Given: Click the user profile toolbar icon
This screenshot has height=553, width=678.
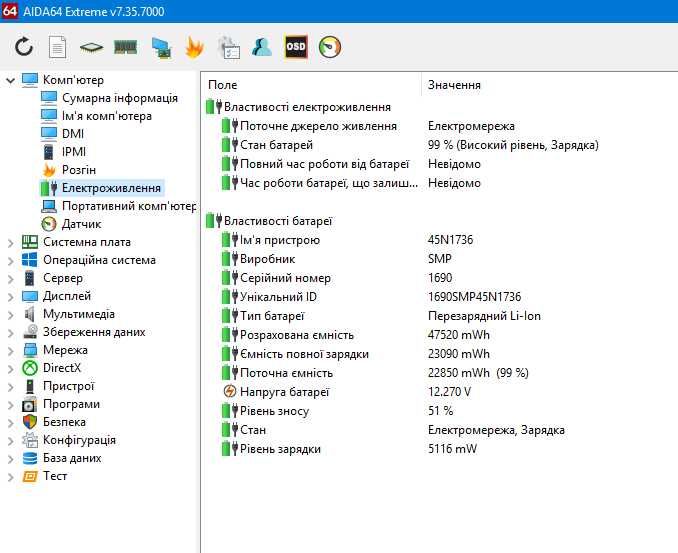Looking at the screenshot, I should point(262,47).
